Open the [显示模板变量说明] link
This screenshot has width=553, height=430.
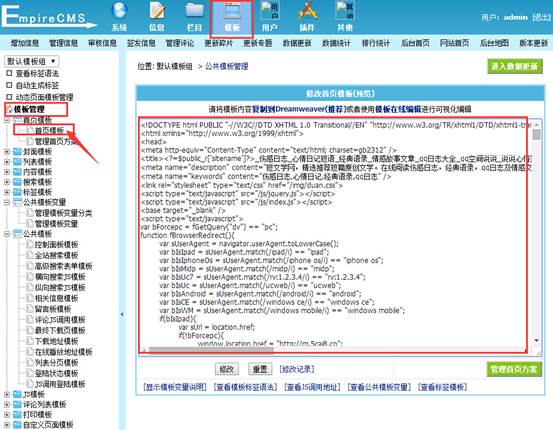pyautogui.click(x=175, y=387)
